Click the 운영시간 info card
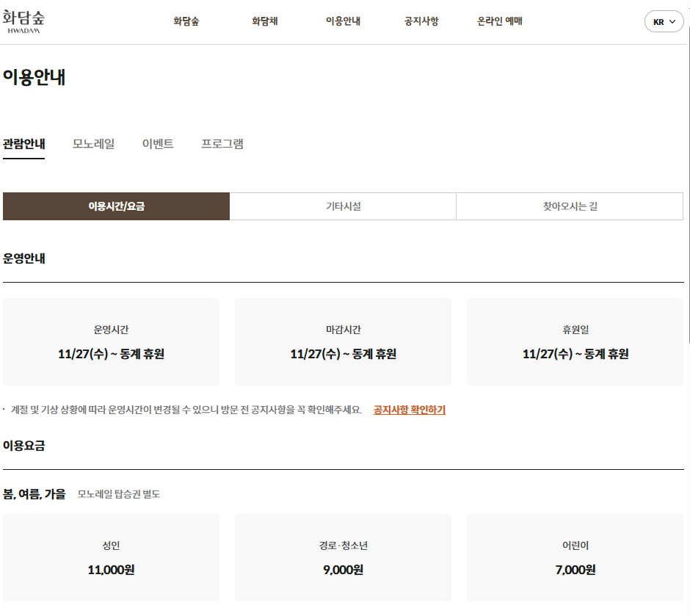 tap(111, 342)
